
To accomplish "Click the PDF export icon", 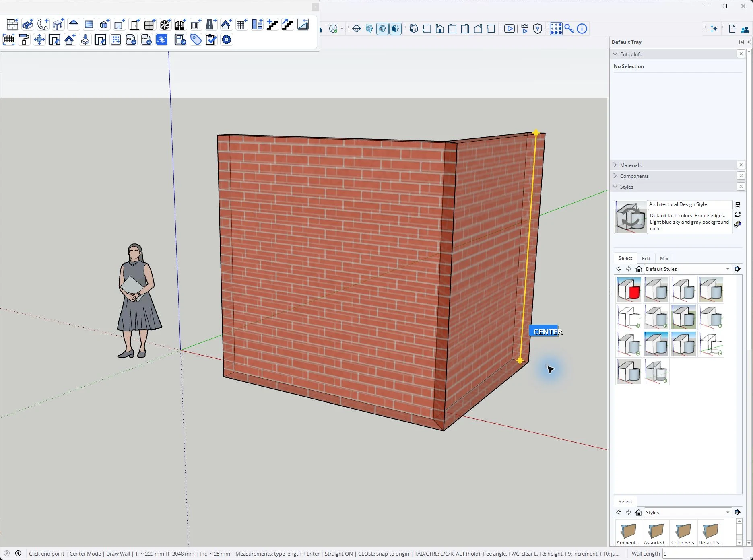I will (131, 39).
